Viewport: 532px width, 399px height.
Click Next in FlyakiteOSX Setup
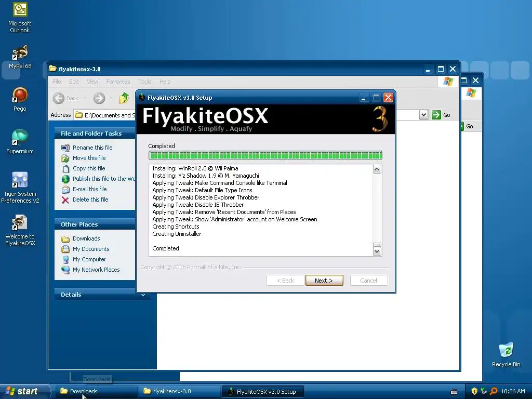pos(324,281)
